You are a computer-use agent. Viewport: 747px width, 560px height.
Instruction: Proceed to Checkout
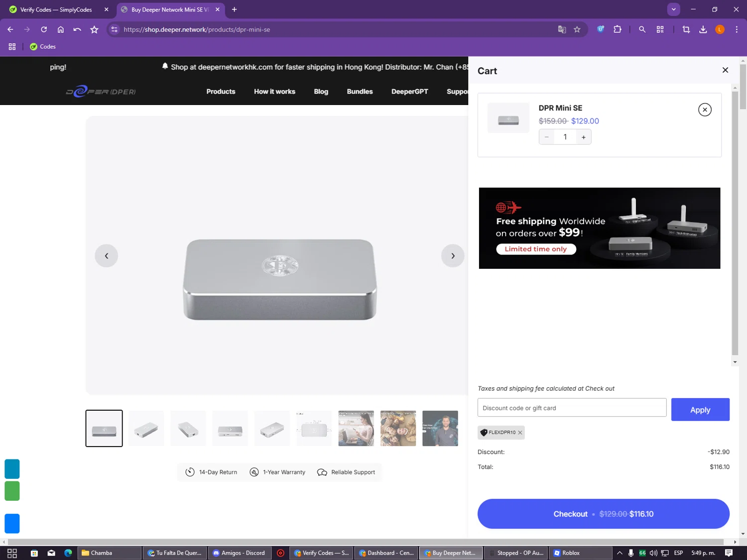603,514
